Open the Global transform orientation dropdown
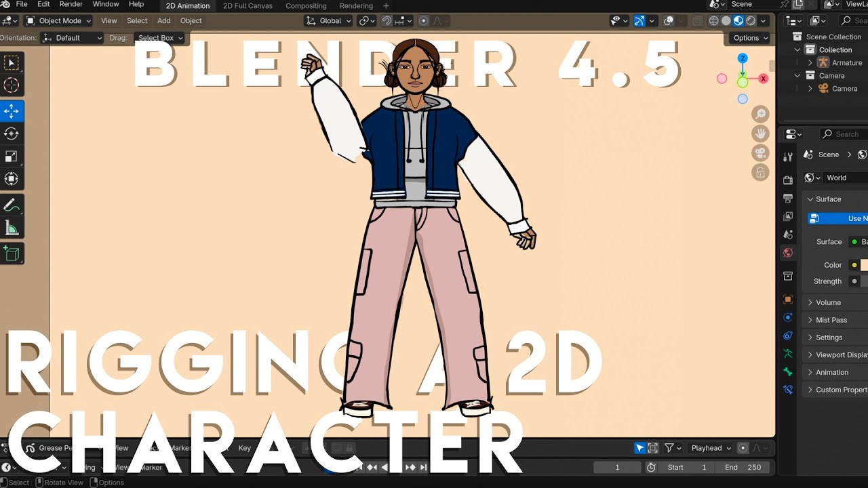 [x=328, y=21]
